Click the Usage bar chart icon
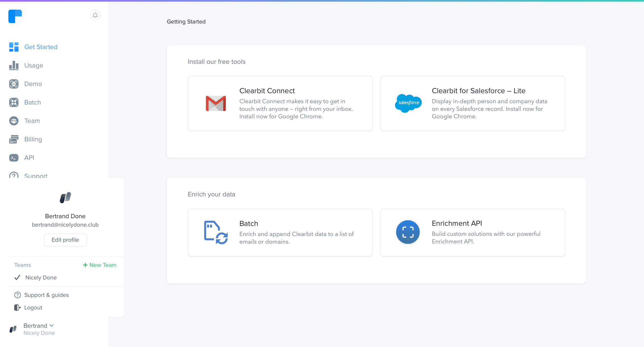Viewport: 644px width, 347px height. 14,65
